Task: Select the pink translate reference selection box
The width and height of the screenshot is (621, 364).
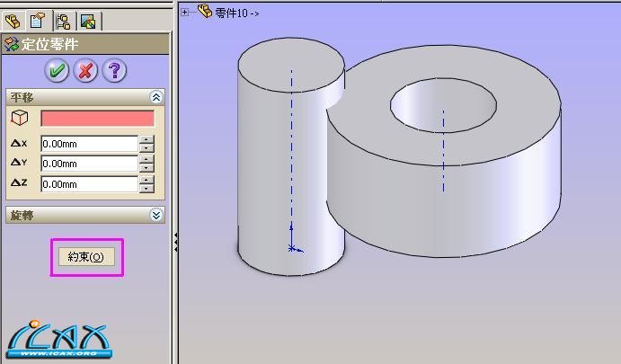Action: (97, 119)
